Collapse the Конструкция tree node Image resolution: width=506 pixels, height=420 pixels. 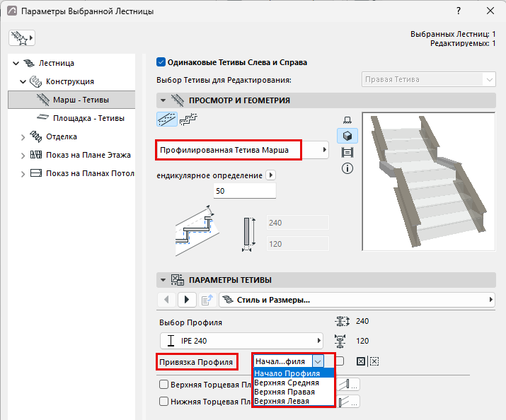click(23, 81)
